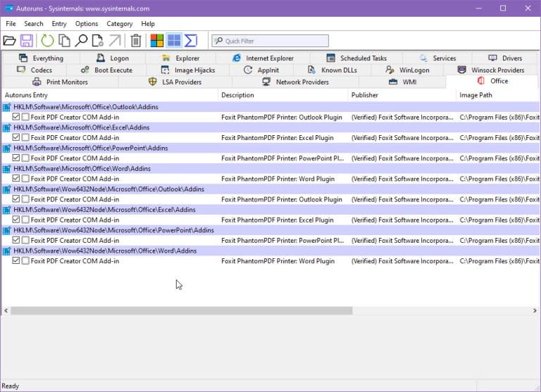This screenshot has height=392, width=541.
Task: Uncheck Foxit add-in under Wow6432Node Word\Addins
Action: (x=16, y=260)
